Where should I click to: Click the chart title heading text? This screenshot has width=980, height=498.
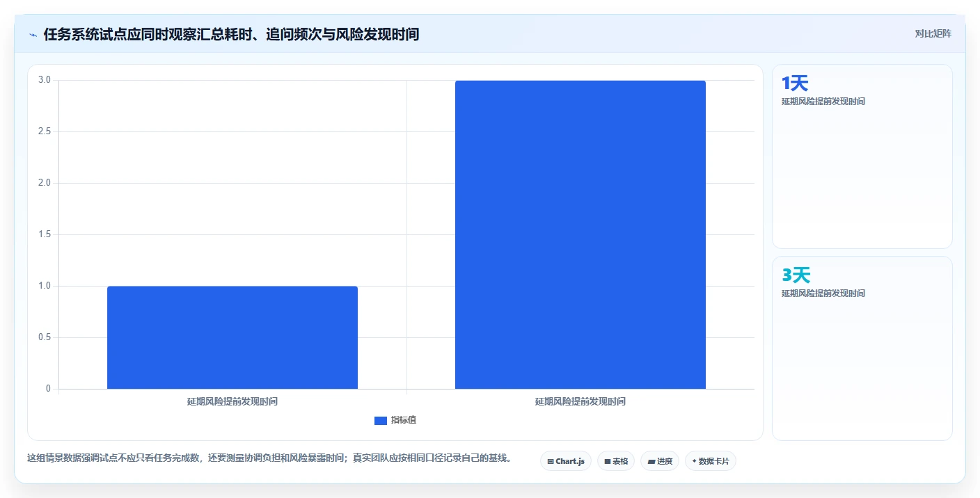(231, 34)
